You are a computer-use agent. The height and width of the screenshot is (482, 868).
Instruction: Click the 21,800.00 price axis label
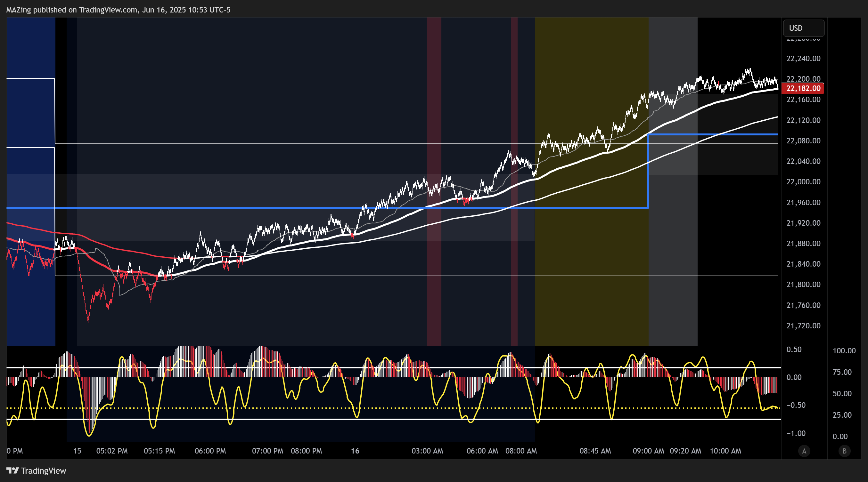point(803,285)
